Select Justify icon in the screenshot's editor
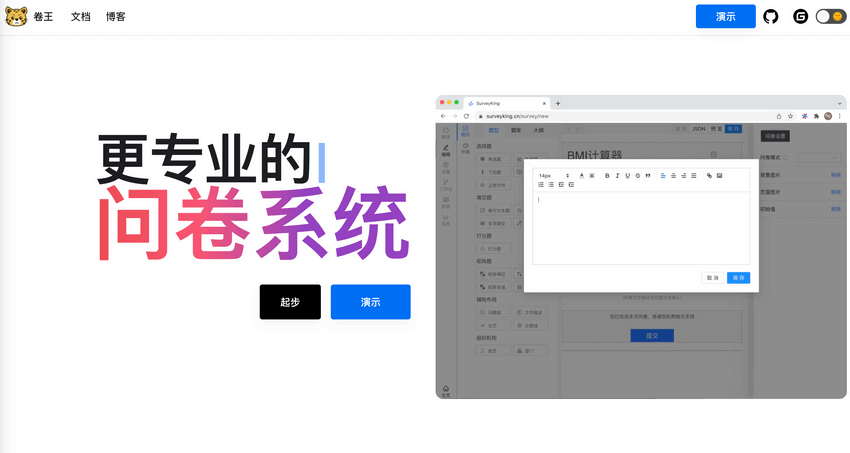850x453 pixels. [x=694, y=176]
